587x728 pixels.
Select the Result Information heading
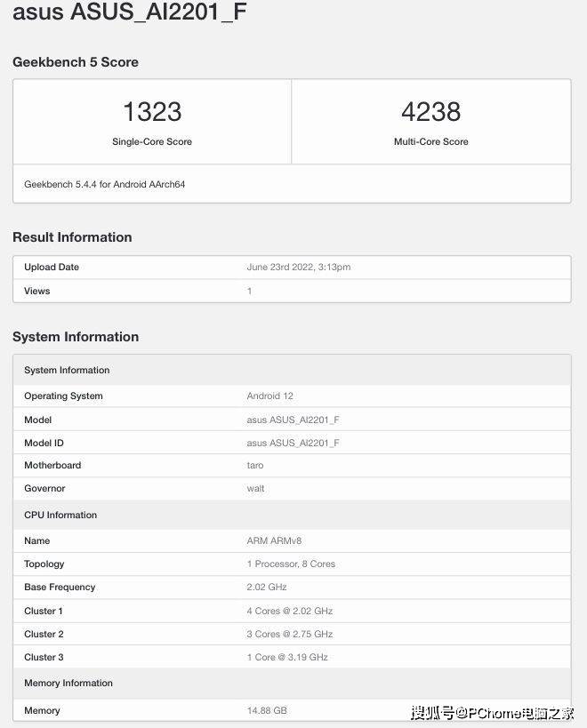(x=72, y=237)
